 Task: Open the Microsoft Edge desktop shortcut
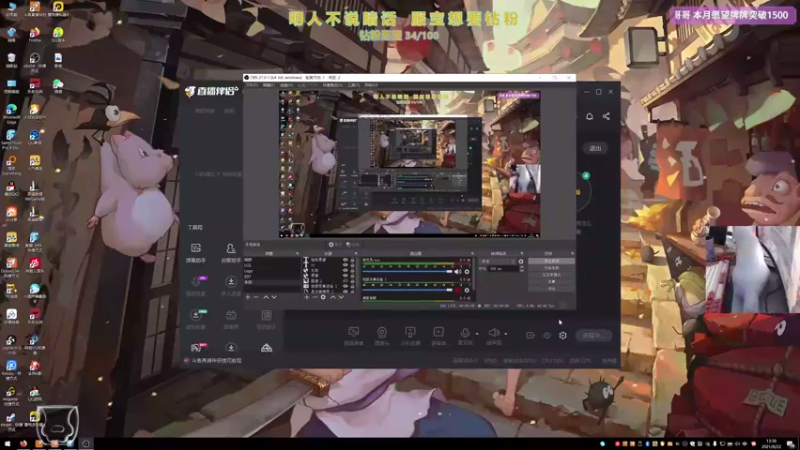11,112
